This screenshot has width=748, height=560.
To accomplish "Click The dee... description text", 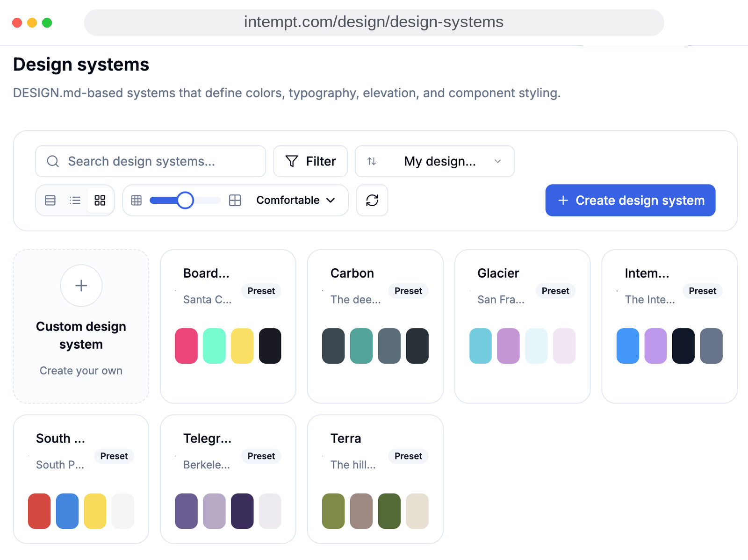I will (356, 300).
